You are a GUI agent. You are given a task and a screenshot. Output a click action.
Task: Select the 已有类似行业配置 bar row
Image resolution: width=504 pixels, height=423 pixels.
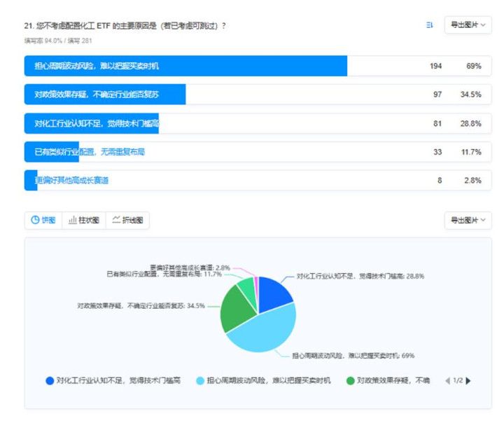click(258, 152)
